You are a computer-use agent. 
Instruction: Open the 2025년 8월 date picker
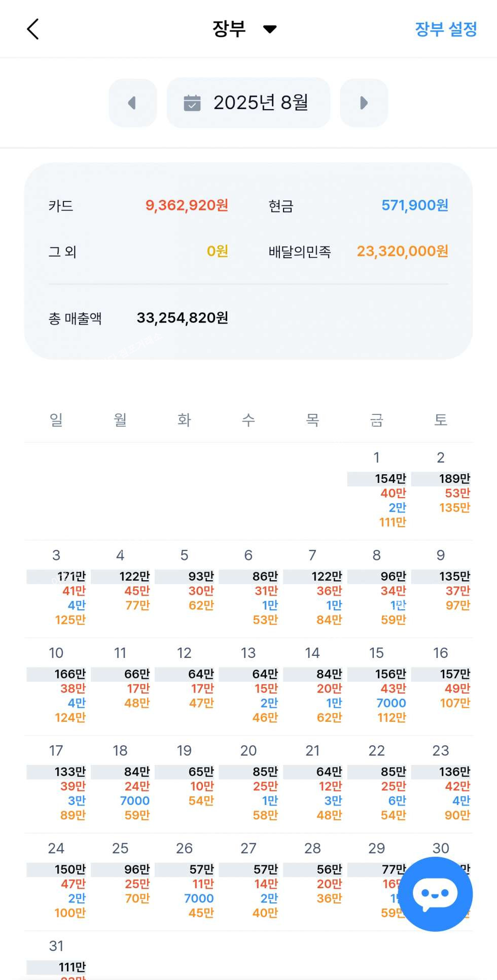coord(248,103)
